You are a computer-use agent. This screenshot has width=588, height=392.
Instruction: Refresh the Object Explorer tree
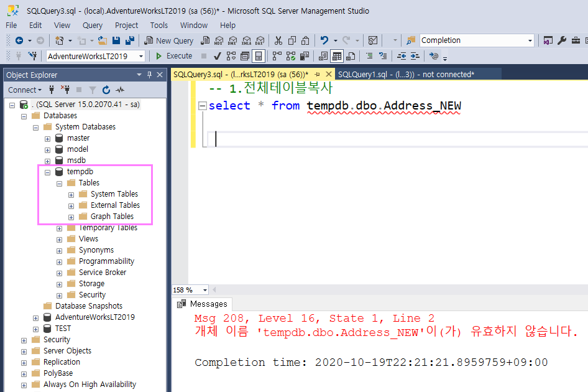click(x=106, y=90)
